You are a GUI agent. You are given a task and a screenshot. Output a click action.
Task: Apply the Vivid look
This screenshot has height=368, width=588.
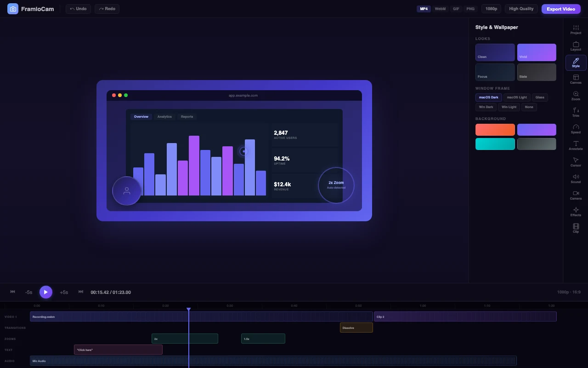[537, 52]
